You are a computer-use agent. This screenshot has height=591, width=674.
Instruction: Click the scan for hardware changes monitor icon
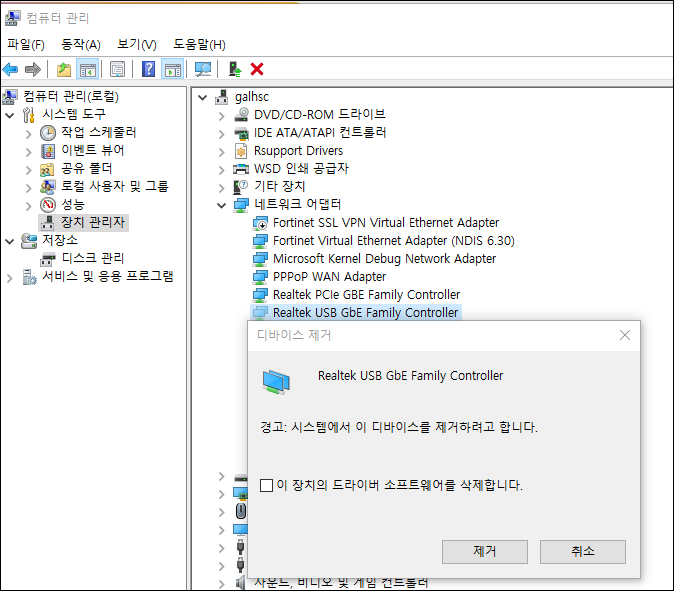point(203,69)
